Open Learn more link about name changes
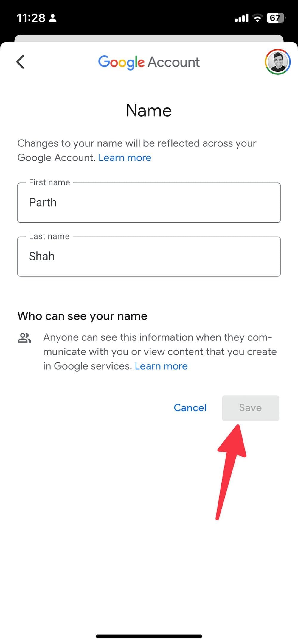 pyautogui.click(x=125, y=158)
